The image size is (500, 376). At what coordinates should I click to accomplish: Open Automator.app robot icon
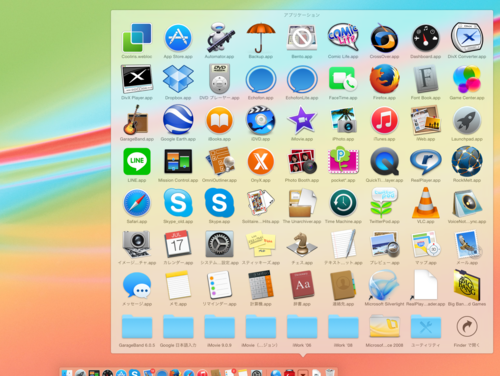pyautogui.click(x=219, y=38)
